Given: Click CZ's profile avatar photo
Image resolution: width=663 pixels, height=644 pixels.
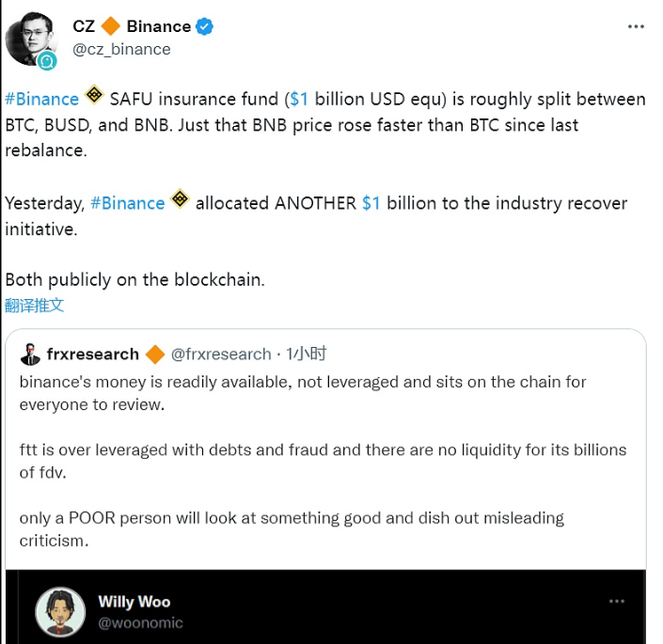Looking at the screenshot, I should click(x=29, y=37).
